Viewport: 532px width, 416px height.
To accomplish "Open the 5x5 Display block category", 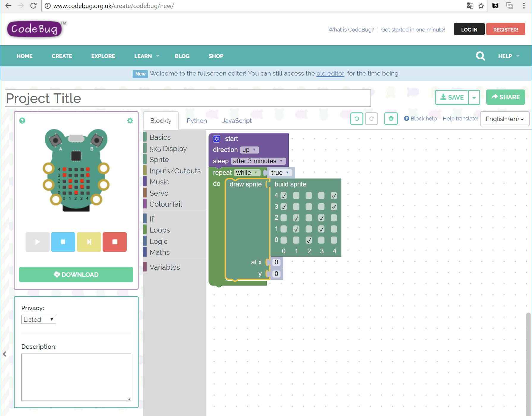I will [x=175, y=149].
